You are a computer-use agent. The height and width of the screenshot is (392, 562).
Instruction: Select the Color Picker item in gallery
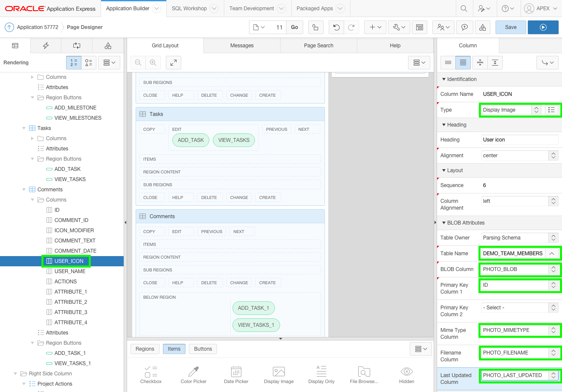point(194,375)
